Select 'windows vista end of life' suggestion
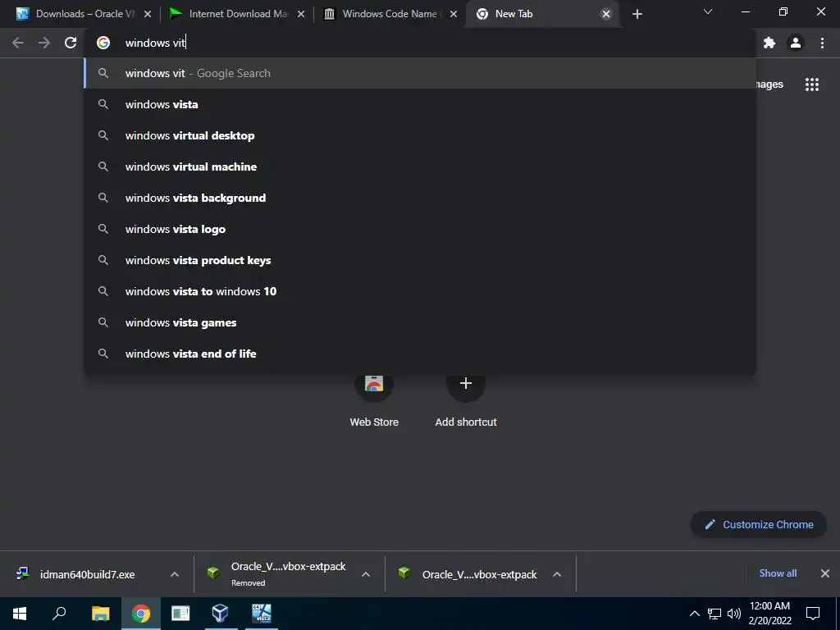 click(419, 354)
